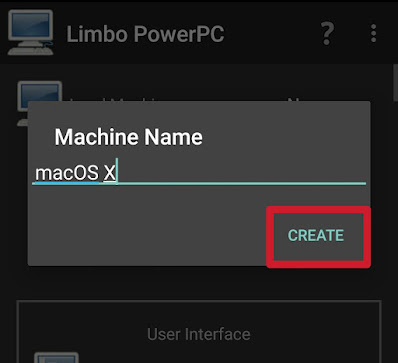Click the scrollbar thumb at the right edge

[395, 80]
